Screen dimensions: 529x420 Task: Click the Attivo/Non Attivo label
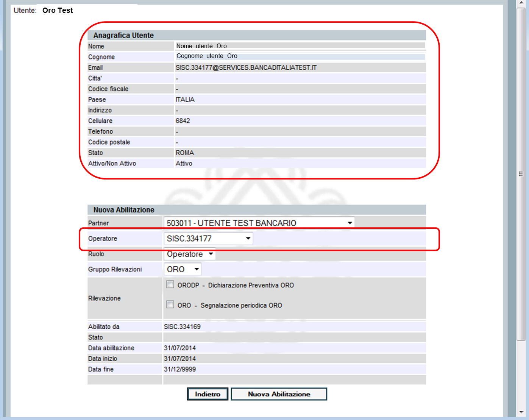click(x=112, y=163)
